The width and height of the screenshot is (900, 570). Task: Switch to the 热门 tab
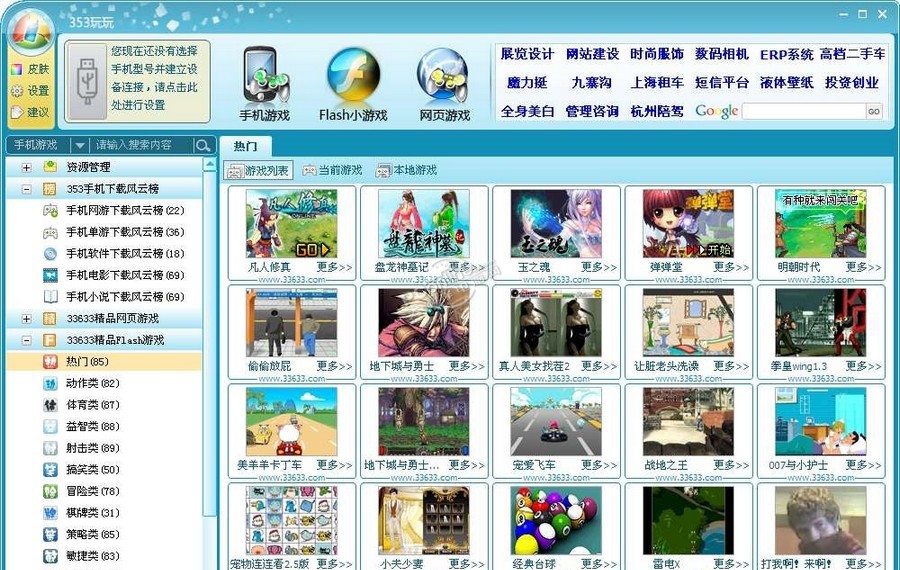(x=246, y=146)
